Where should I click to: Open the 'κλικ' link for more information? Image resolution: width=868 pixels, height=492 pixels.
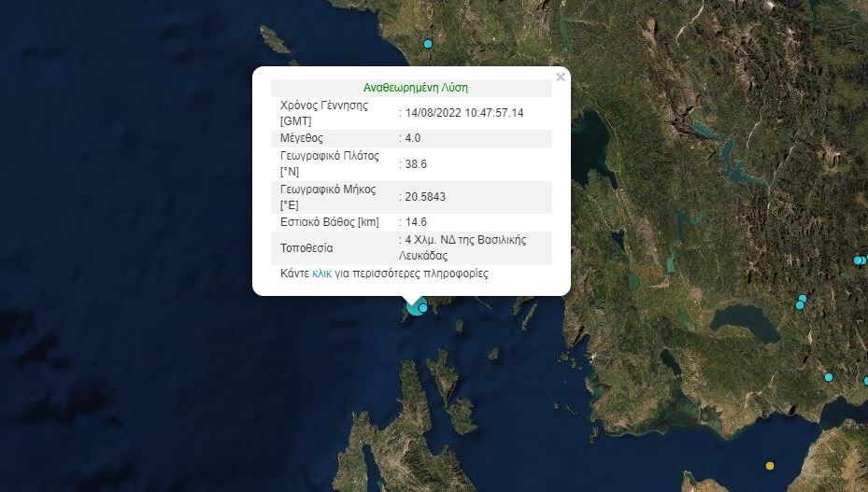tap(322, 274)
